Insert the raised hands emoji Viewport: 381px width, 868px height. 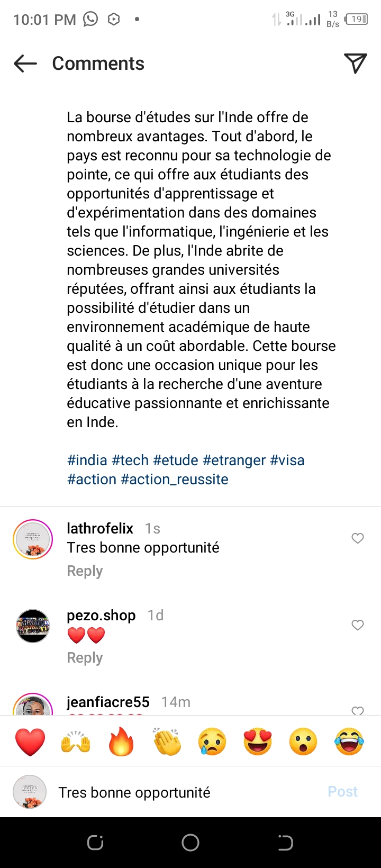(x=76, y=741)
